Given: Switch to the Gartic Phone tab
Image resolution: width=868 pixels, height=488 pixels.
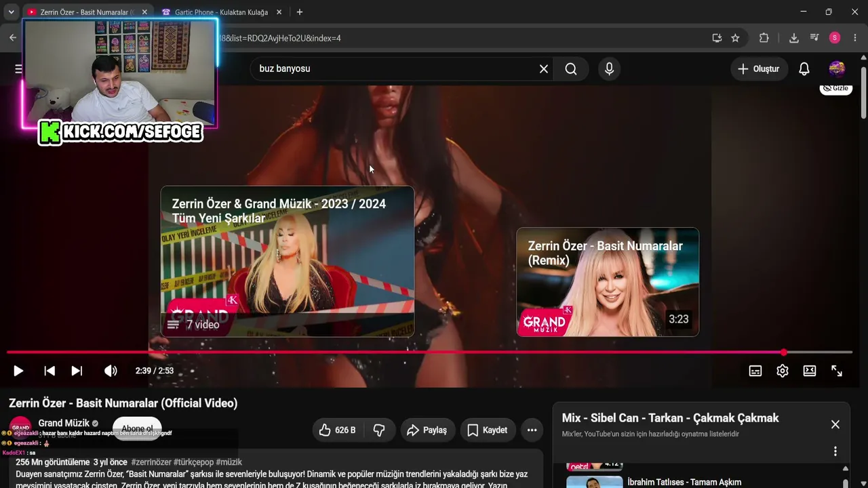Looking at the screenshot, I should (221, 12).
